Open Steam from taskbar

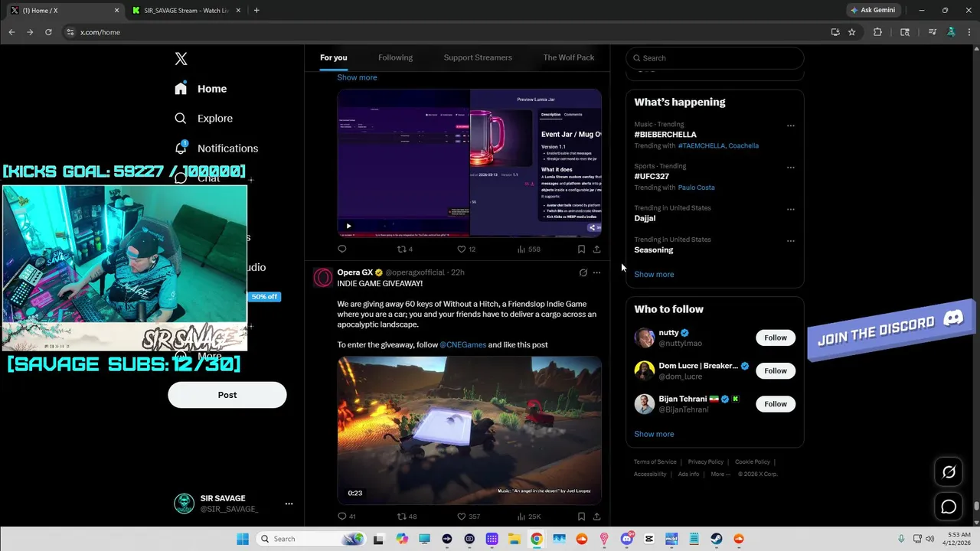click(716, 539)
